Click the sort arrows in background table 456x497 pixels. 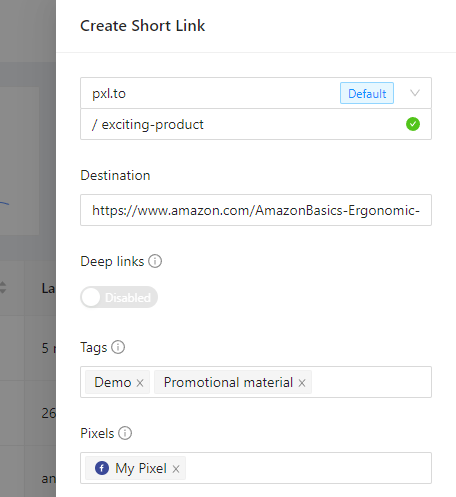click(3, 287)
